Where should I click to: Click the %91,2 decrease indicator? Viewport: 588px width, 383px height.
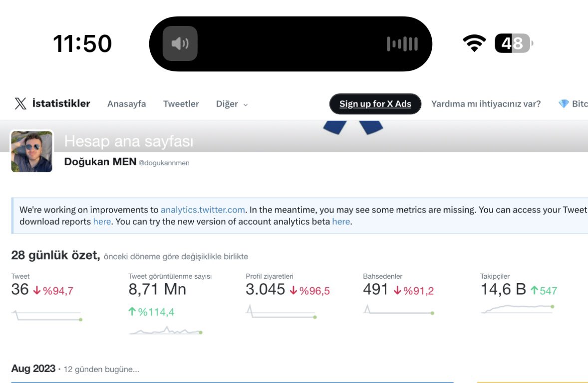pyautogui.click(x=414, y=291)
